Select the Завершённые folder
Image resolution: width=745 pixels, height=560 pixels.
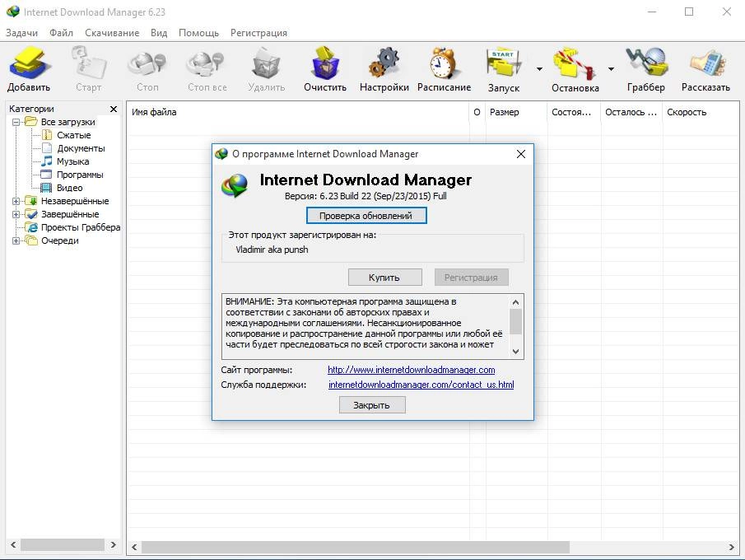(70, 214)
